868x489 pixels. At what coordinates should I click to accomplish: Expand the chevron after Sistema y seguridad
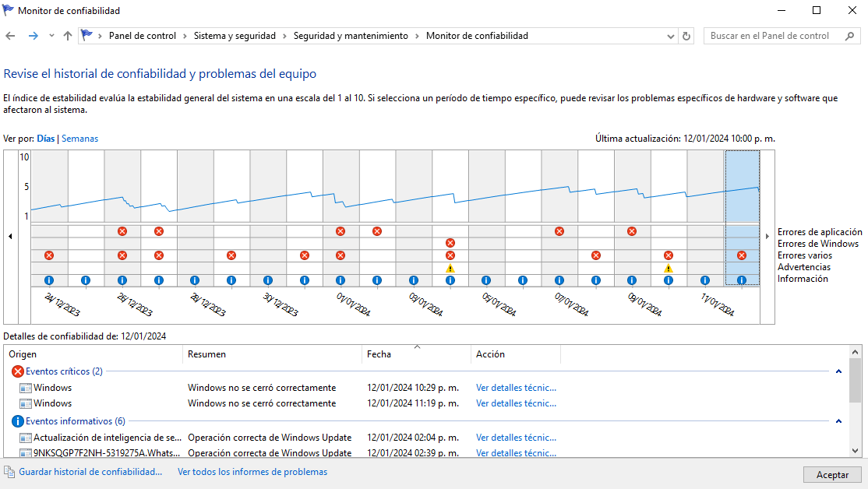point(284,36)
